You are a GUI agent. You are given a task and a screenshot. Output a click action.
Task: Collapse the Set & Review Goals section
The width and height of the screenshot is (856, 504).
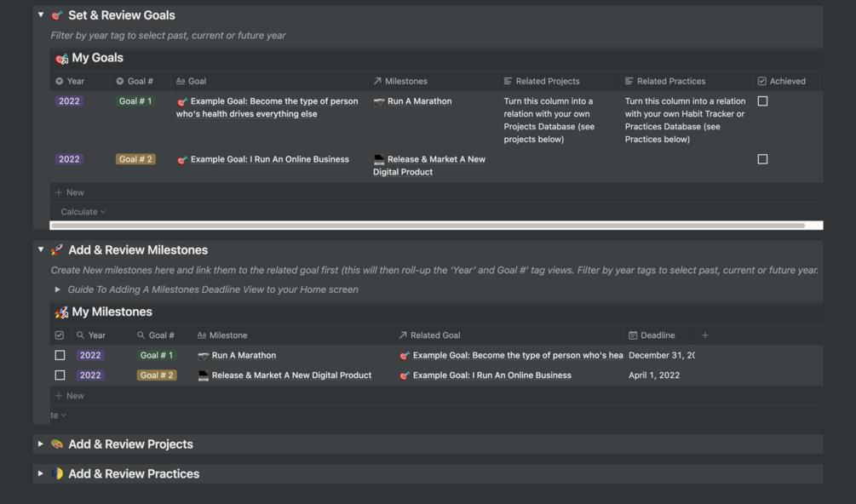pos(40,15)
